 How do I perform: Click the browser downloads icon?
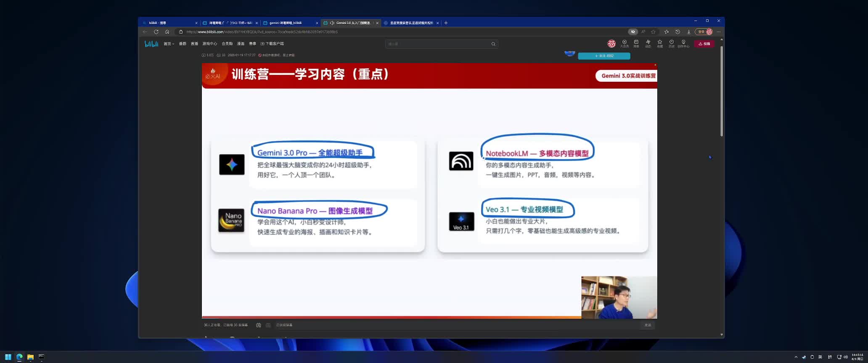688,32
